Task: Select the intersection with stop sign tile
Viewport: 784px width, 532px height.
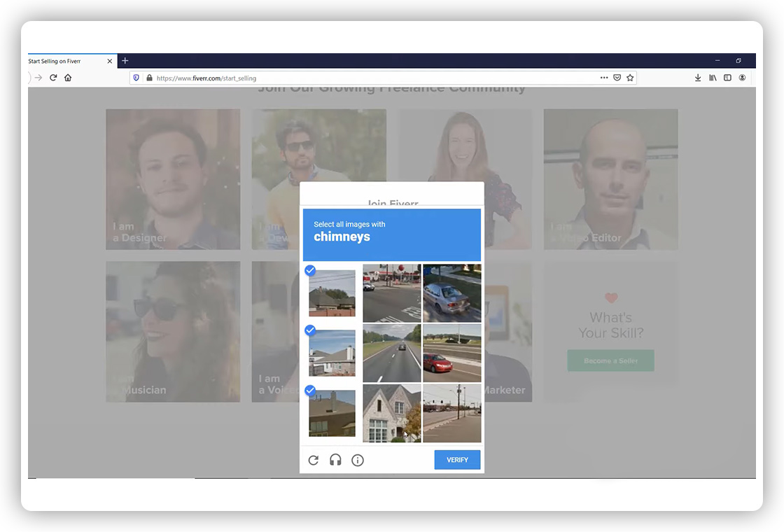Action: [391, 293]
